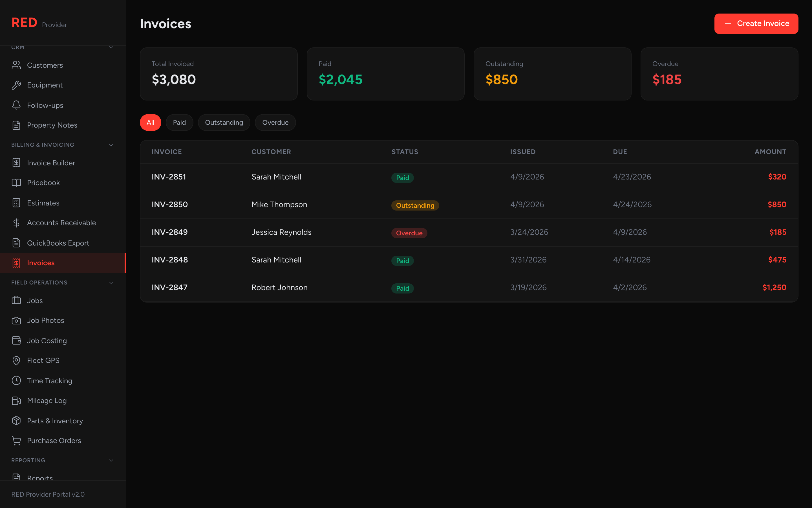Click the DUE column header
The image size is (812, 508).
point(620,152)
